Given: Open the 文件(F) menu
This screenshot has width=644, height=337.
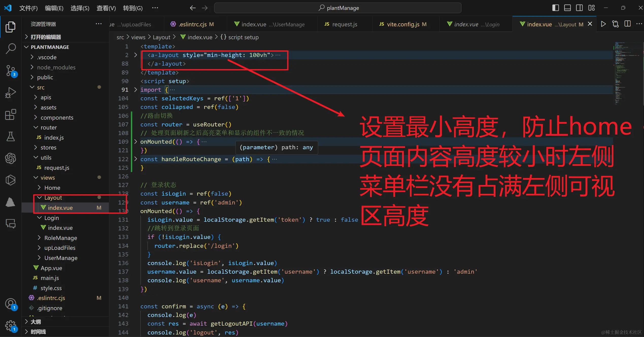Looking at the screenshot, I should click(x=28, y=8).
